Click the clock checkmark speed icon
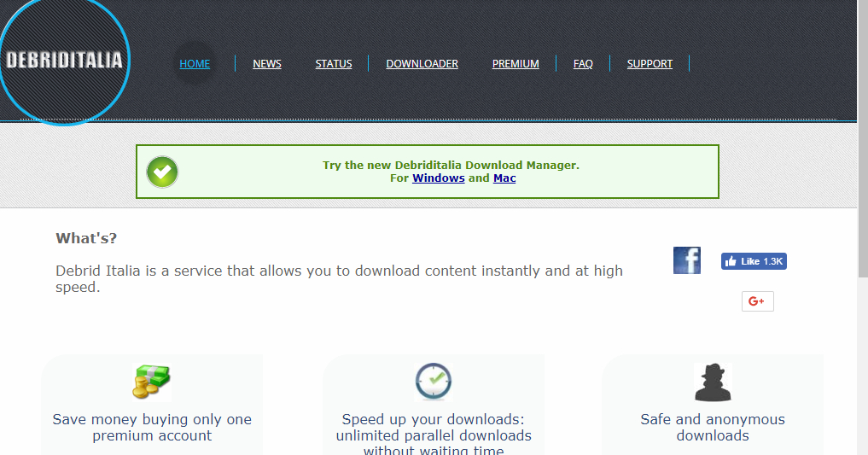This screenshot has width=868, height=455. [x=434, y=382]
